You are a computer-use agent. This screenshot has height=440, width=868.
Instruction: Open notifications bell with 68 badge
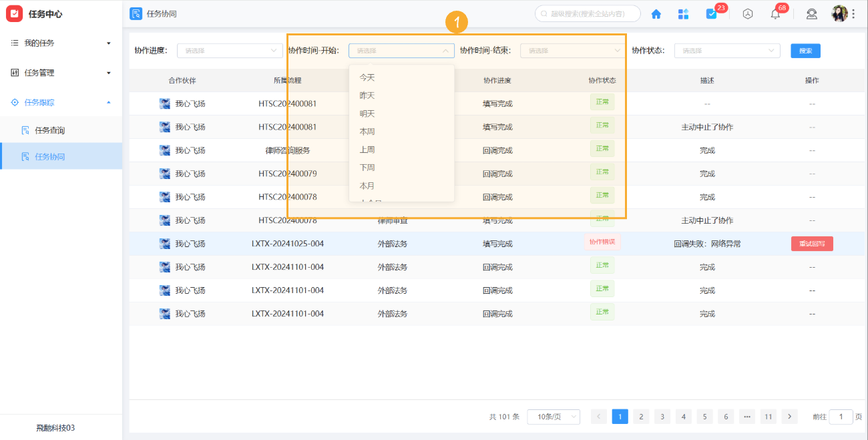(x=775, y=13)
